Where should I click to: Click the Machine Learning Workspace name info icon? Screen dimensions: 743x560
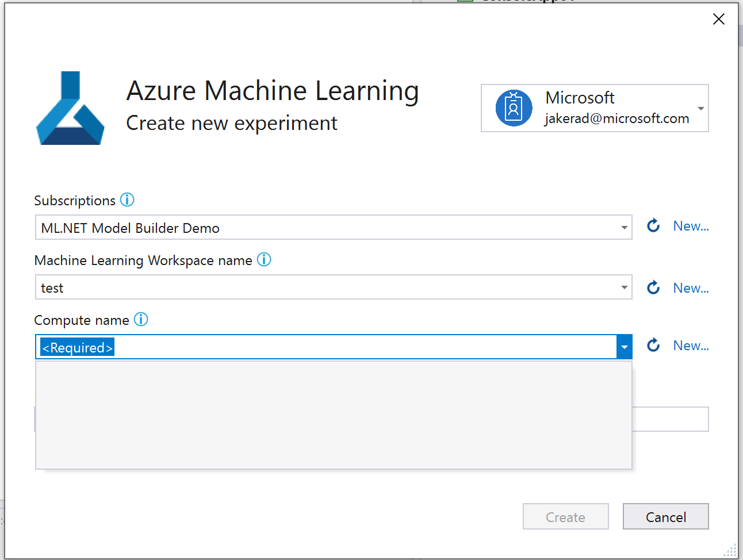click(x=264, y=260)
